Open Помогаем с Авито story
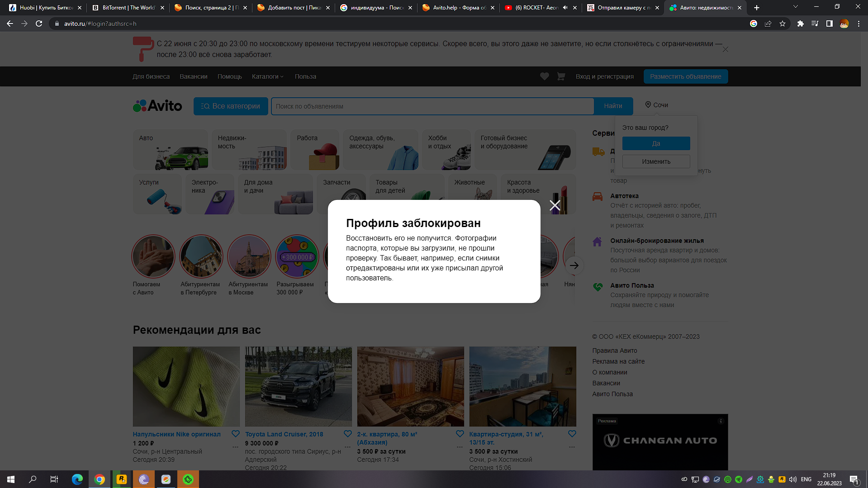This screenshot has width=868, height=488. tap(153, 265)
